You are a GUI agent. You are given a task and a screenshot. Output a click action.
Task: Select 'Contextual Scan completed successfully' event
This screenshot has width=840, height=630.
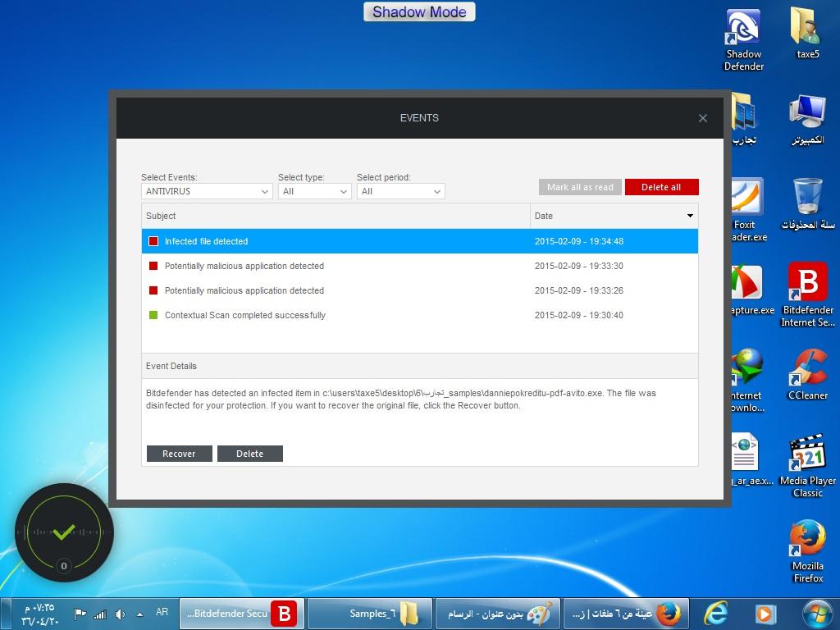[420, 315]
